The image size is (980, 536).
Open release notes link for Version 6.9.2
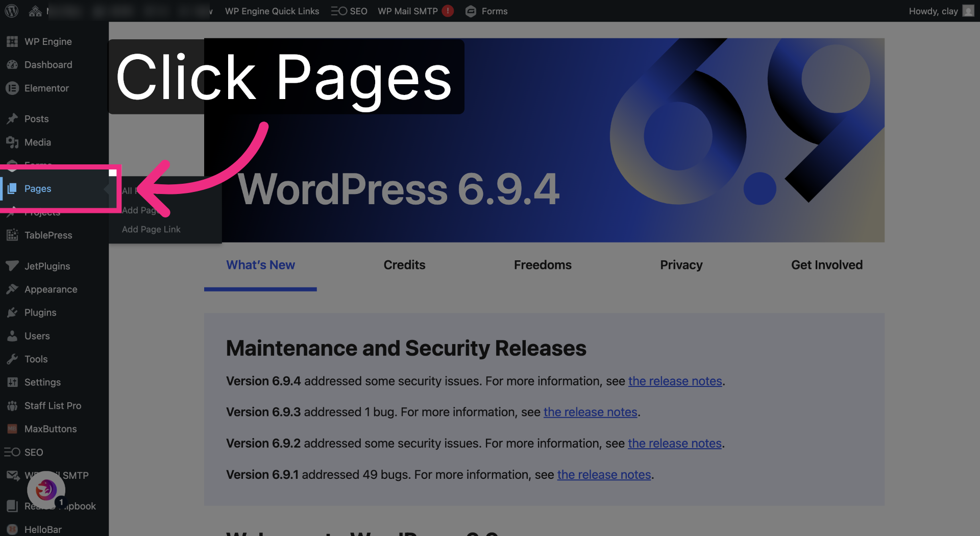[674, 443]
